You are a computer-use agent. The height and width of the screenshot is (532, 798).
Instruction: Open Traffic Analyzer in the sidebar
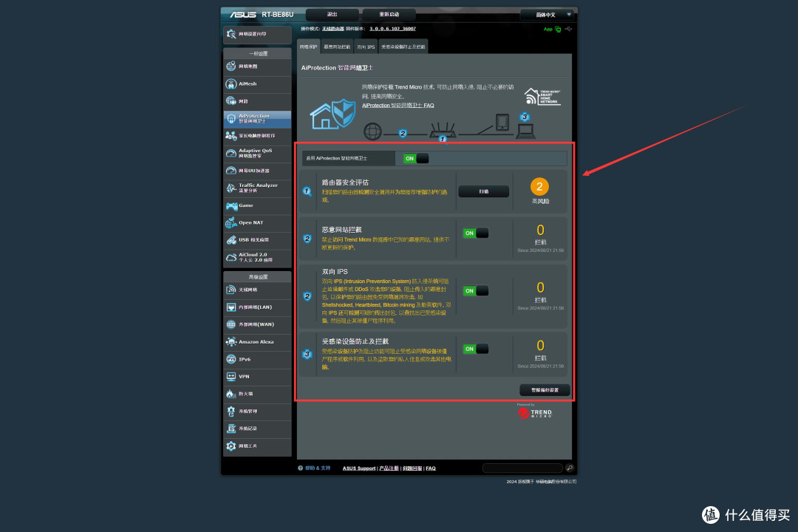[257, 188]
